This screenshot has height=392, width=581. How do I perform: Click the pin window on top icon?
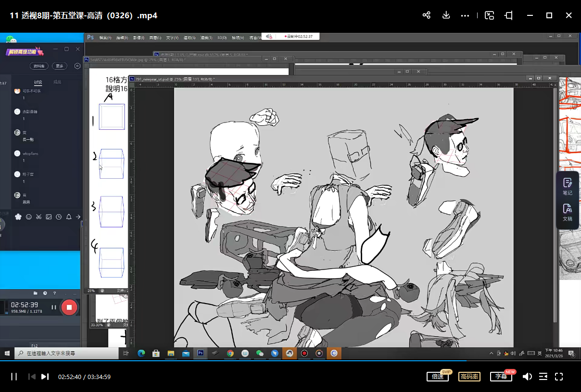[508, 15]
